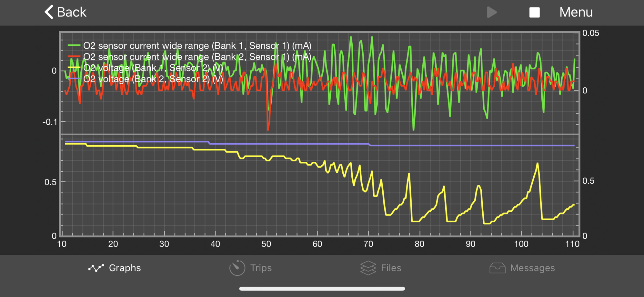Select the Files tab label
The width and height of the screenshot is (644, 297).
pos(391,268)
